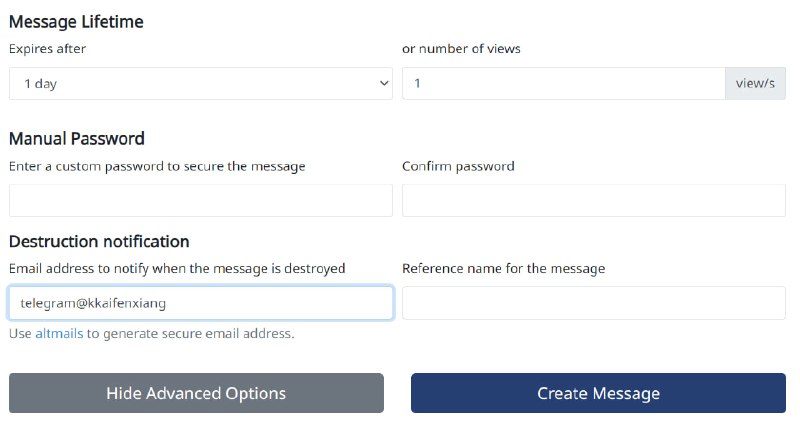
Task: Click the view/s suffix box
Action: tap(755, 84)
